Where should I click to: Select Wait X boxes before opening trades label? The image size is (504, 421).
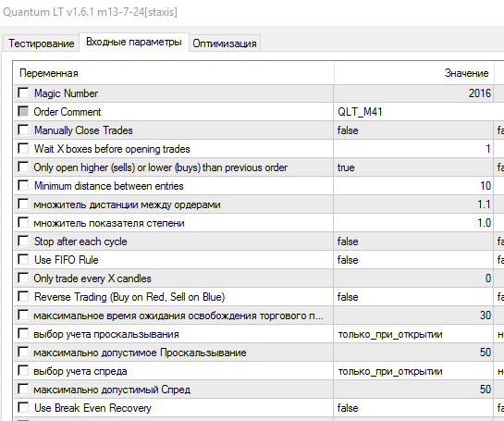(112, 149)
